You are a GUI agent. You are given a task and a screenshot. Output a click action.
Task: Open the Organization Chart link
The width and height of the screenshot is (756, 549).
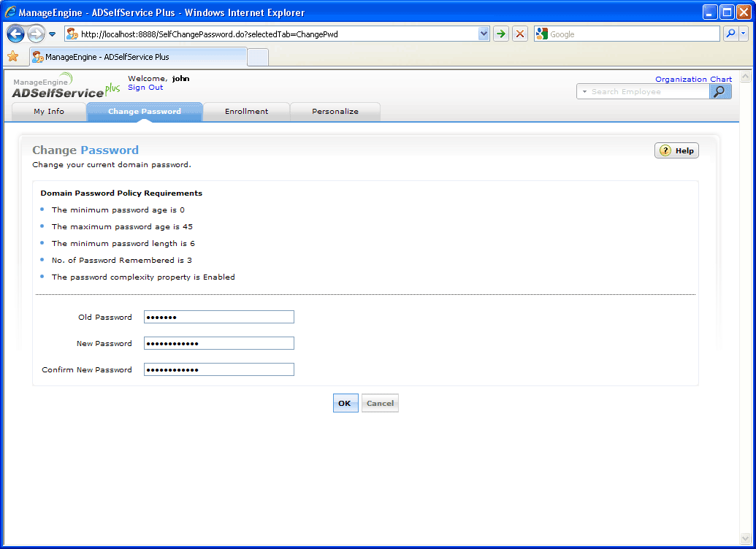click(x=693, y=79)
